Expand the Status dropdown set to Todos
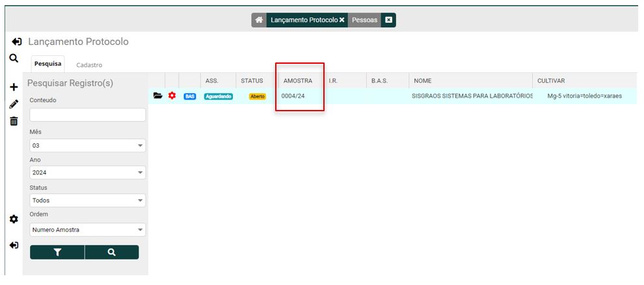The width and height of the screenshot is (644, 285). click(87, 200)
